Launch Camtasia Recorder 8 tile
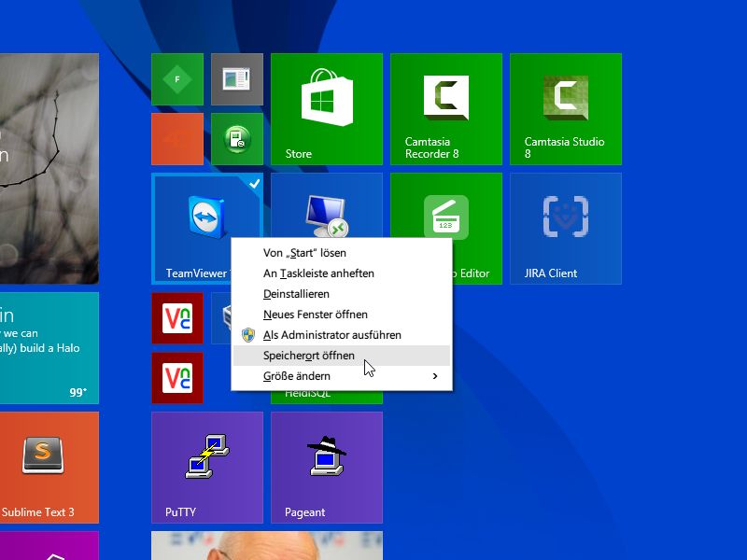 [x=446, y=109]
